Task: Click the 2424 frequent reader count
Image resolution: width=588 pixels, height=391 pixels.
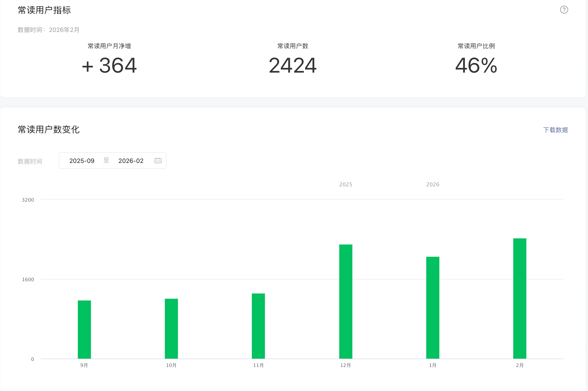Action: click(293, 66)
